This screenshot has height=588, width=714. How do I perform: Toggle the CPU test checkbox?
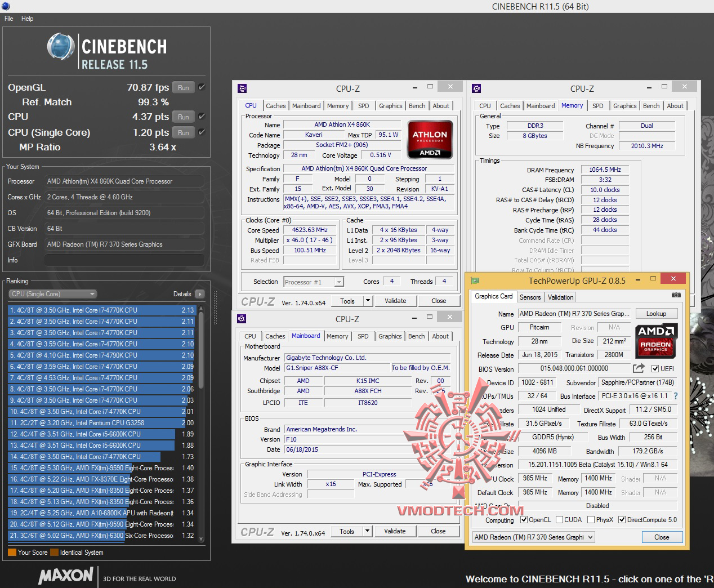[x=202, y=117]
